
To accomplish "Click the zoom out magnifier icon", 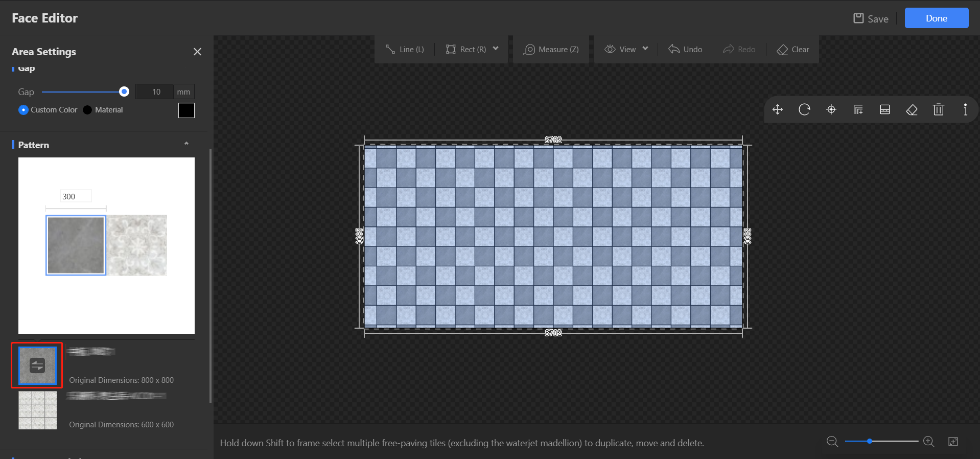I will tap(832, 442).
